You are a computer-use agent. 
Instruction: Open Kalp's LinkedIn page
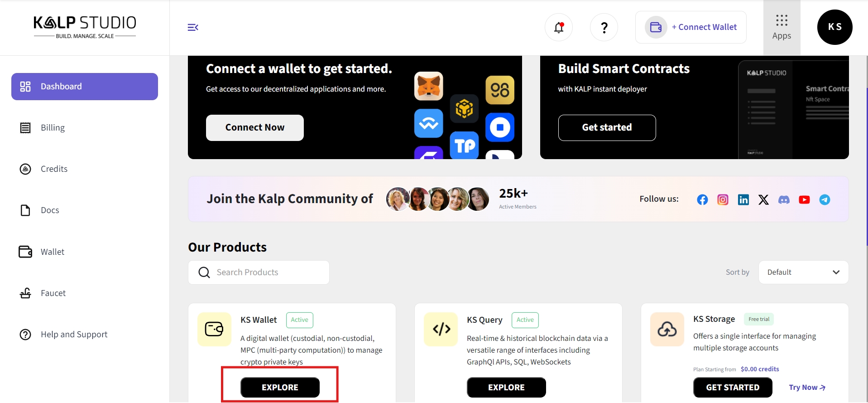pos(743,200)
